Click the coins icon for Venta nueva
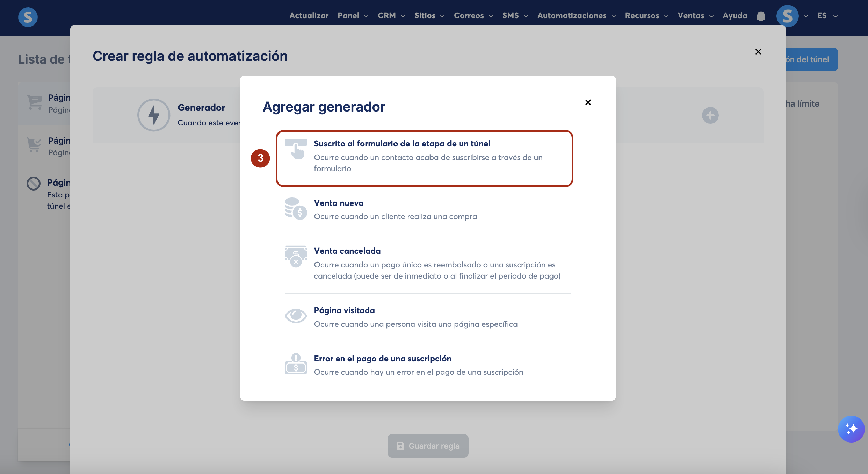This screenshot has width=868, height=474. click(296, 209)
